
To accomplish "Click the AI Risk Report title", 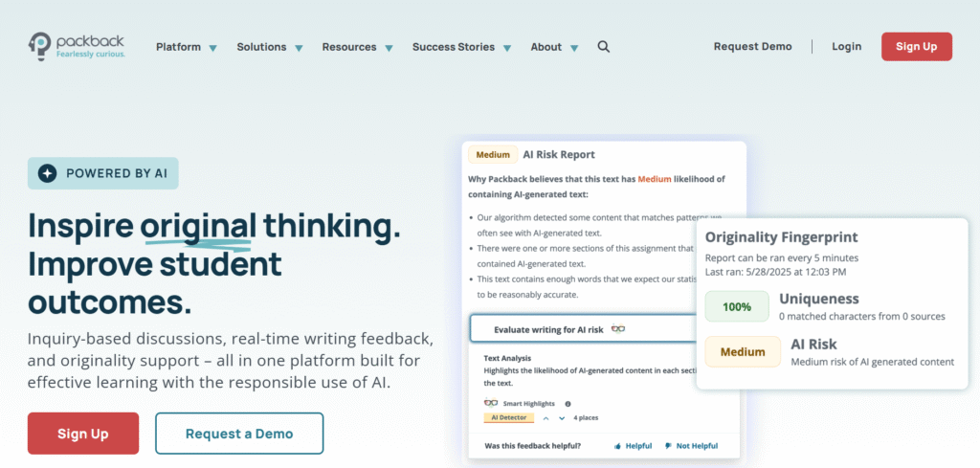I will pyautogui.click(x=559, y=154).
